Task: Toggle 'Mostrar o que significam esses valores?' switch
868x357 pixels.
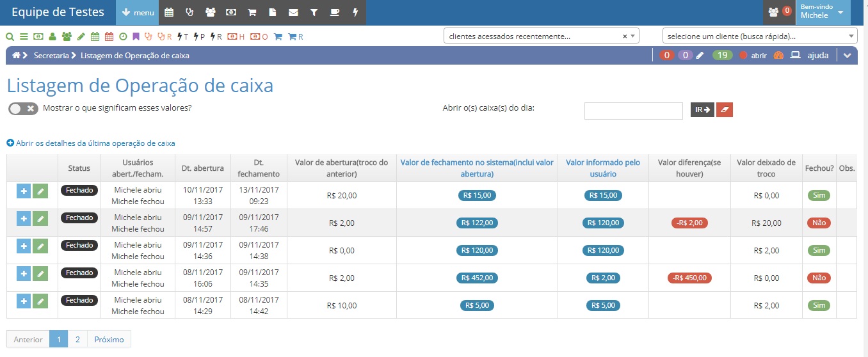Action: click(23, 109)
